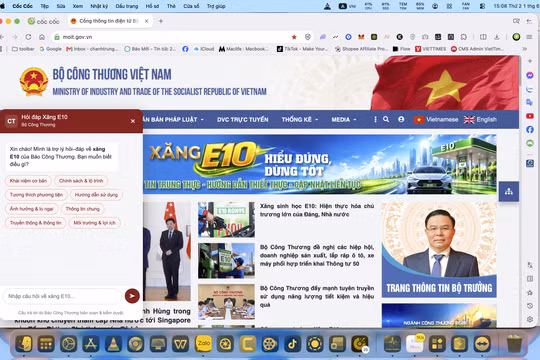Image resolution: width=540 pixels, height=360 pixels.
Task: Open article Xăng sinh học E10: Hiện thực hóa
Action: [x=317, y=210]
